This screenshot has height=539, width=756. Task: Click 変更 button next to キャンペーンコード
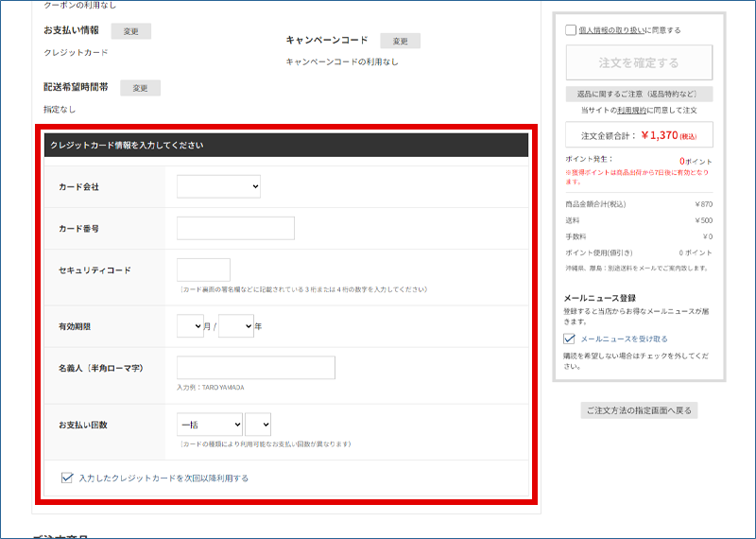pyautogui.click(x=400, y=41)
